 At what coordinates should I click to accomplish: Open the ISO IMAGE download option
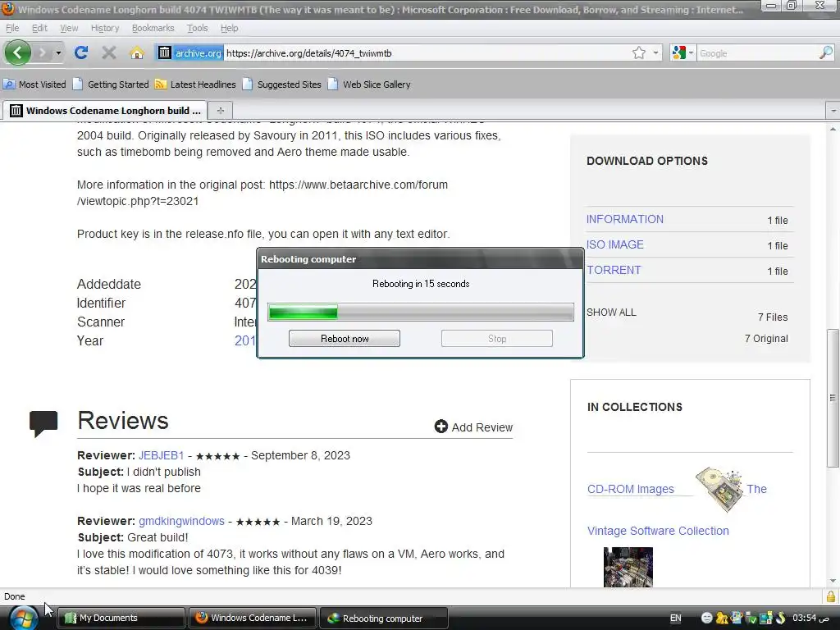(615, 244)
